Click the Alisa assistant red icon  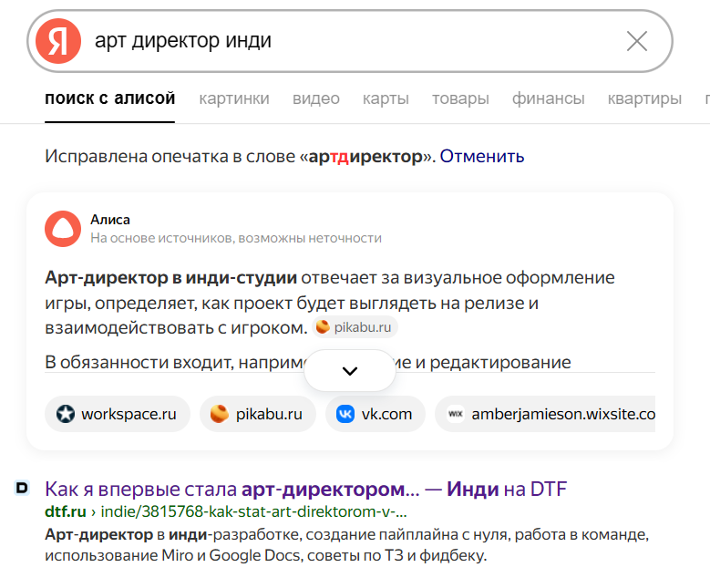62,229
